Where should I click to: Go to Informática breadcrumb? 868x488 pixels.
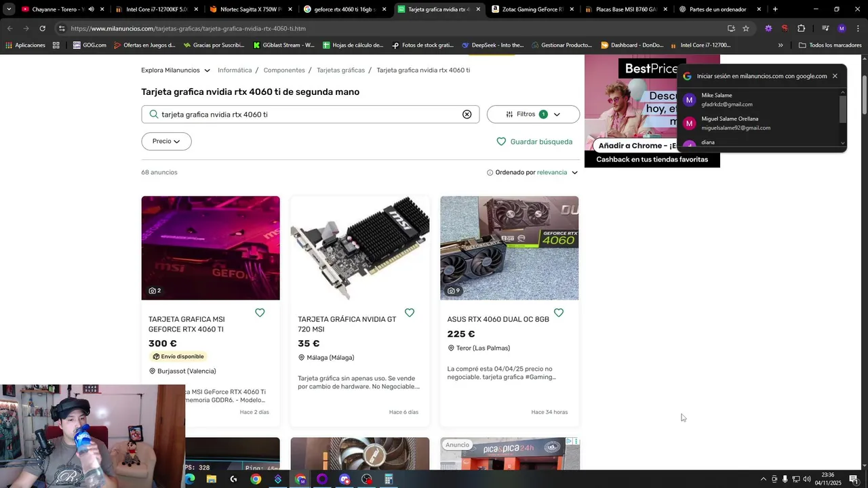coord(235,70)
